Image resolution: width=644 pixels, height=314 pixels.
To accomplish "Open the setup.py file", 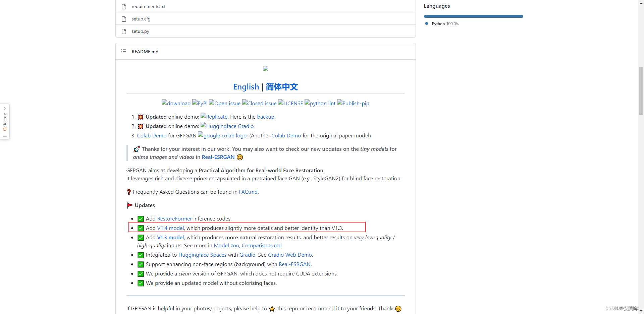I will [140, 31].
